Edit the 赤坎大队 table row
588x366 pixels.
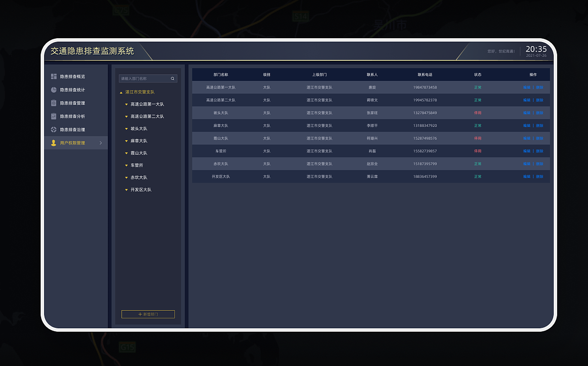[x=527, y=164]
